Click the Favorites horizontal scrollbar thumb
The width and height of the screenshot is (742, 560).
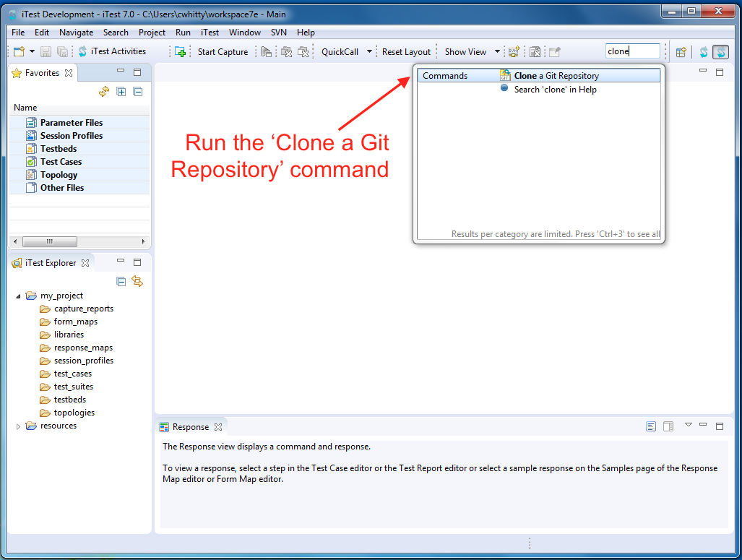[50, 241]
